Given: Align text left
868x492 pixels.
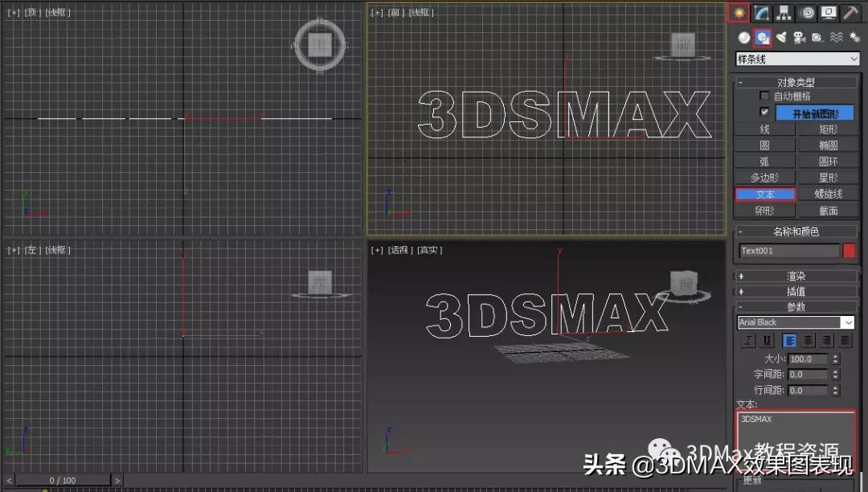Looking at the screenshot, I should 790,340.
